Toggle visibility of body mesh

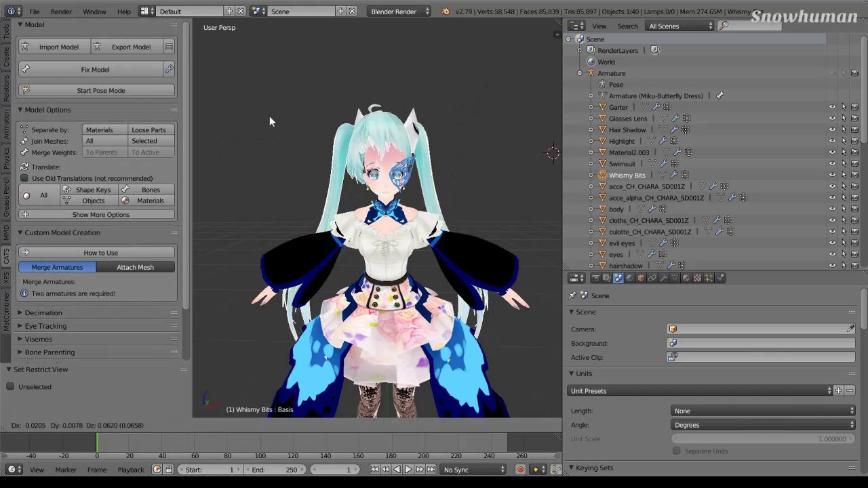832,209
